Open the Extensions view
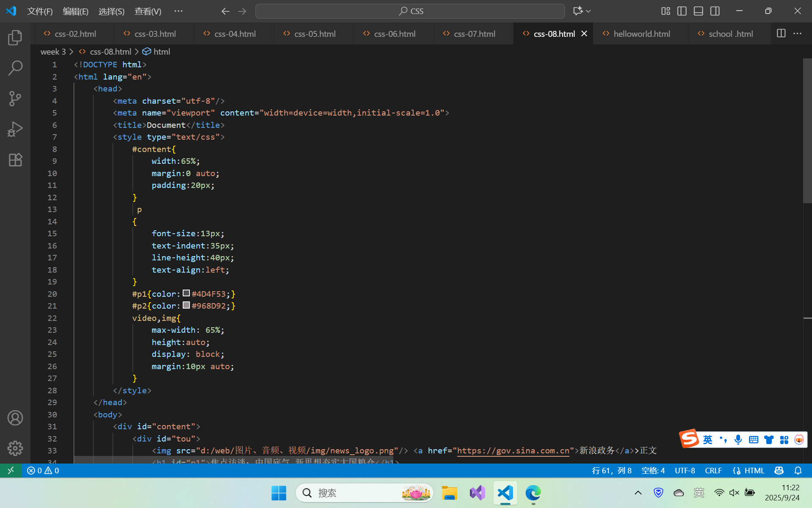The height and width of the screenshot is (508, 812). click(x=15, y=160)
